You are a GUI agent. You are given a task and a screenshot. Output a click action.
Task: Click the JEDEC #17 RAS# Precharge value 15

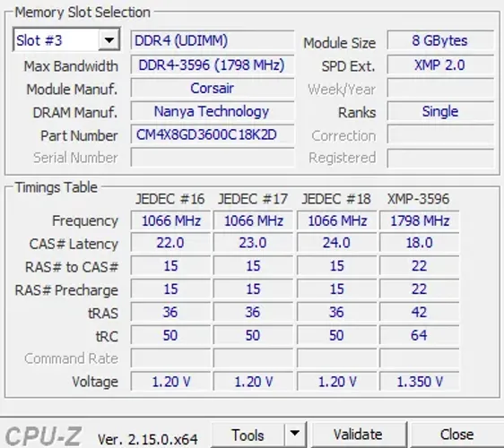click(253, 289)
